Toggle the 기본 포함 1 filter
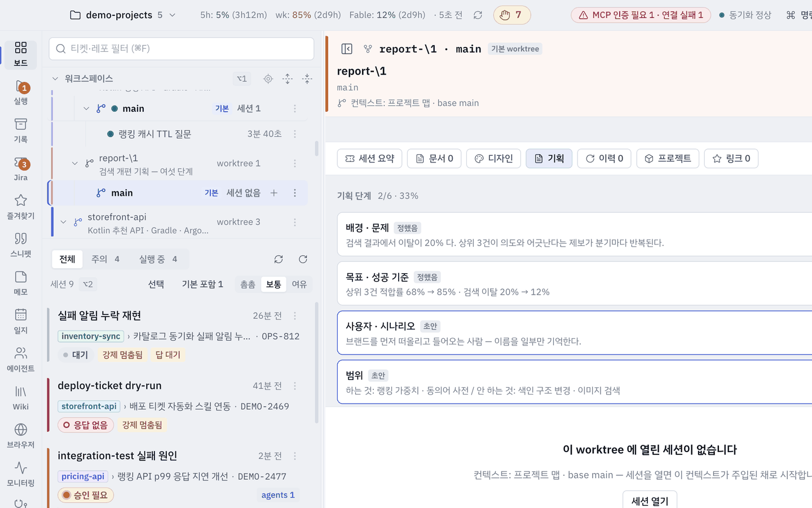This screenshot has width=812, height=508. (202, 284)
